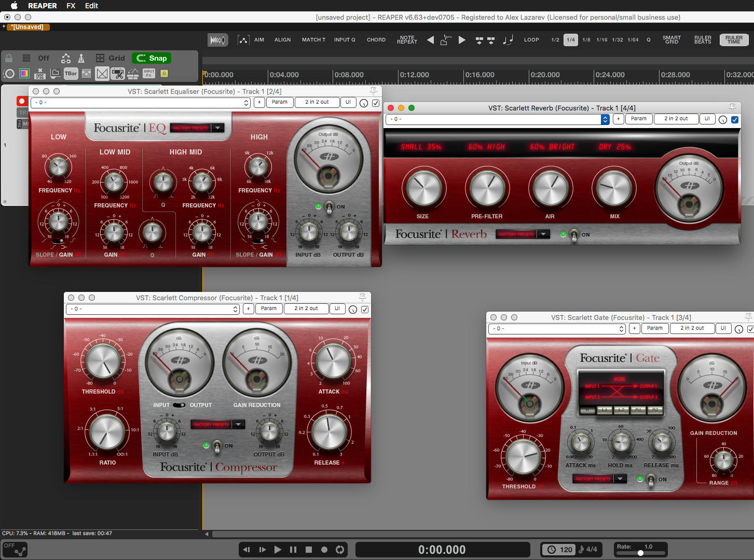This screenshot has height=560, width=754.
Task: Toggle the green Snap button
Action: 152,58
